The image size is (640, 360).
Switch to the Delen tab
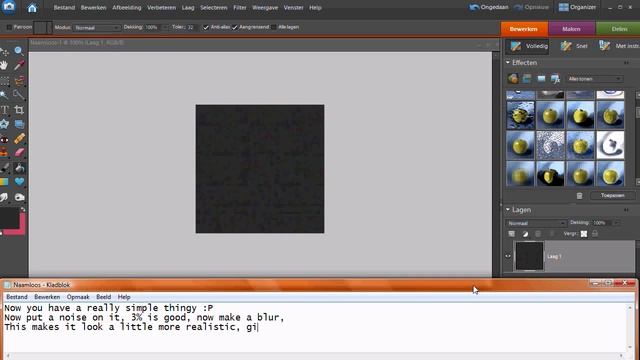click(618, 29)
